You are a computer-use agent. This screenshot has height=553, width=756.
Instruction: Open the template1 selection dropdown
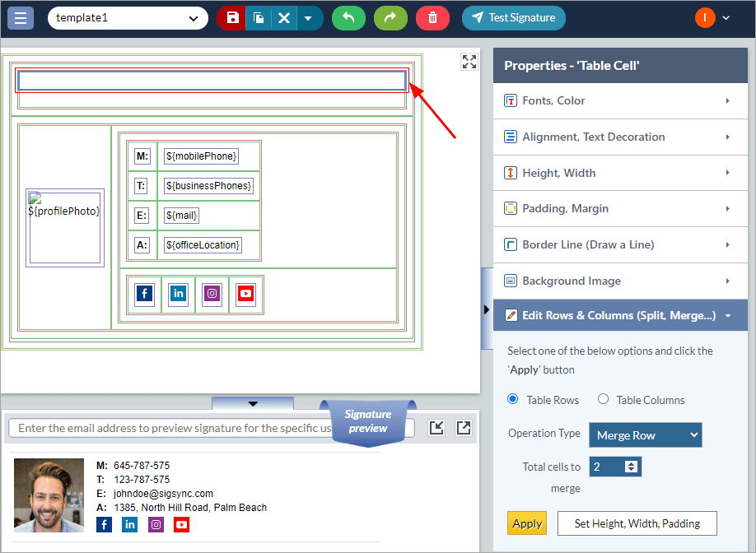128,18
